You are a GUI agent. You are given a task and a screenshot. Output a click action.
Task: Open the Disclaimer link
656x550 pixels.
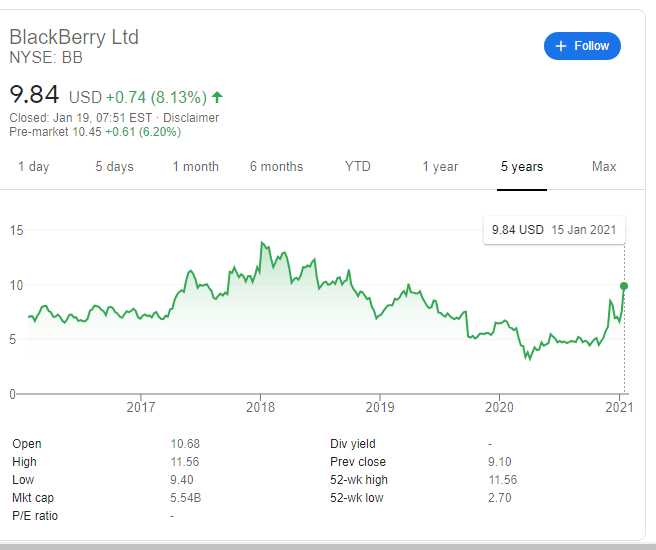[x=191, y=118]
